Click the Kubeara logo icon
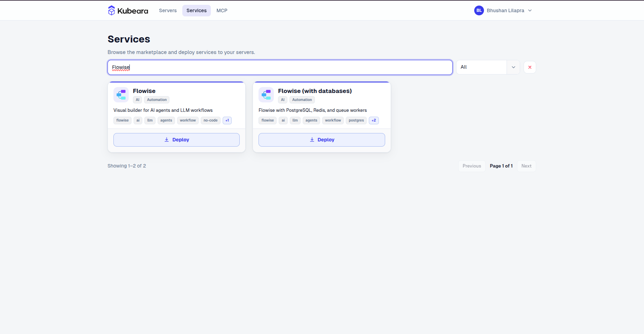This screenshot has height=334, width=644. 111,10
